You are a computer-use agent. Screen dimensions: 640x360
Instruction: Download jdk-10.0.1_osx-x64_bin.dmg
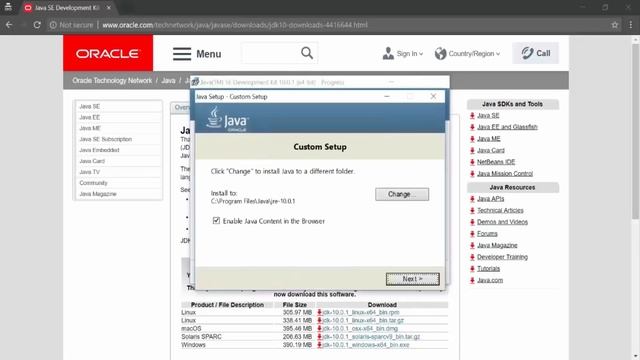click(360, 329)
